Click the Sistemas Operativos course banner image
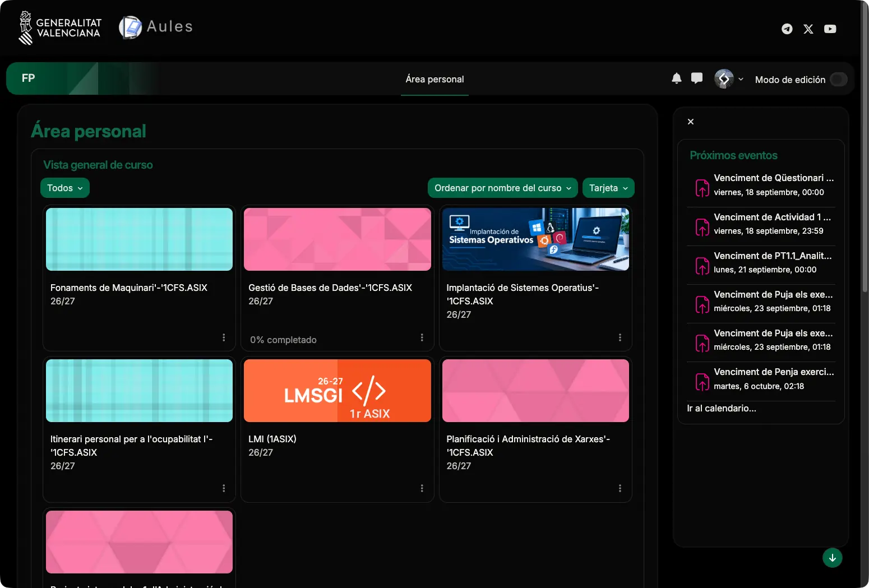The width and height of the screenshot is (869, 588). pos(535,239)
